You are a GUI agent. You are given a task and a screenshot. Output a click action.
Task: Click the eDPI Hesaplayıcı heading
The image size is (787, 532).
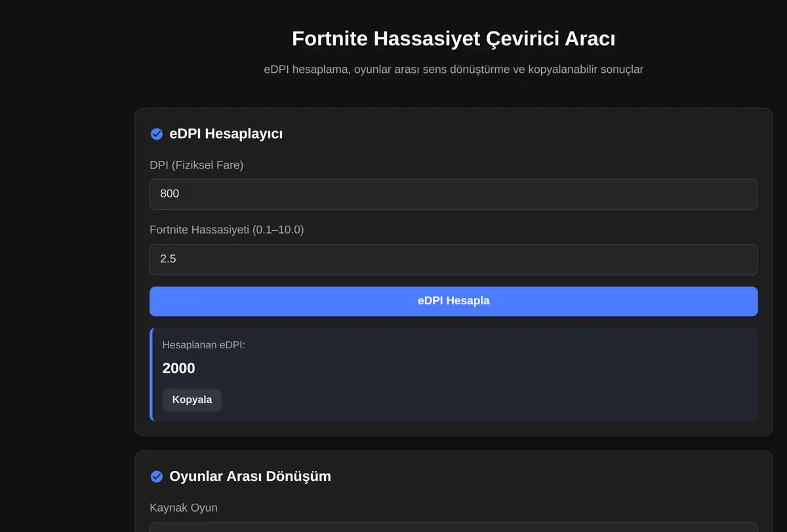pos(226,134)
